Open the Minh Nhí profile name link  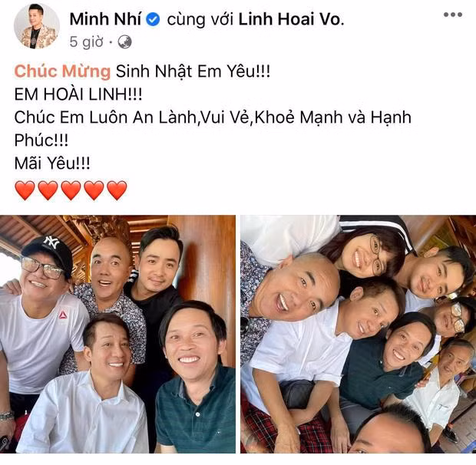click(105, 19)
